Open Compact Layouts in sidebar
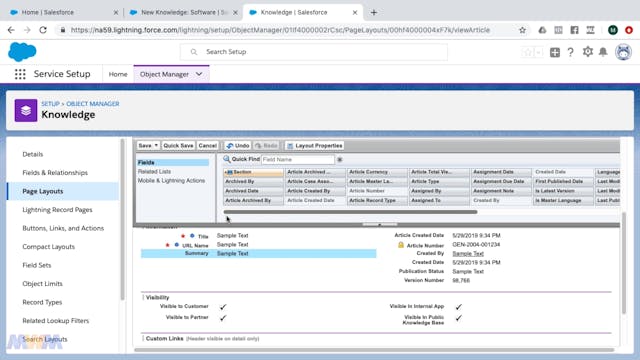 (49, 247)
